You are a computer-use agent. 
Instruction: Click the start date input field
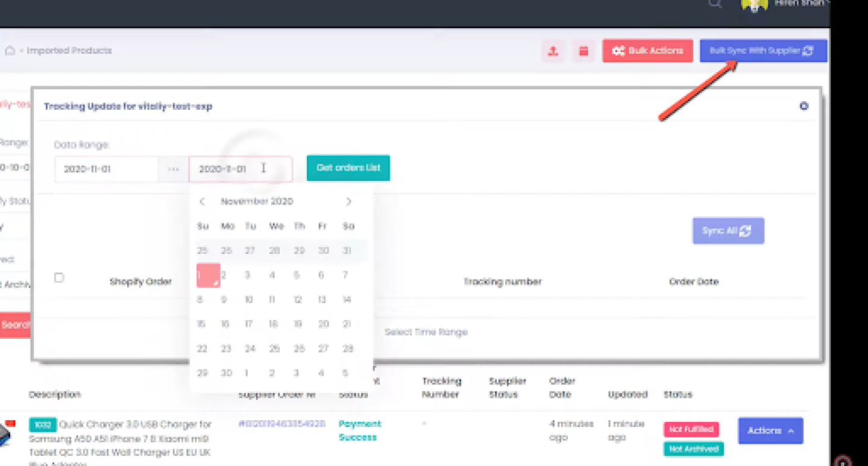click(106, 169)
